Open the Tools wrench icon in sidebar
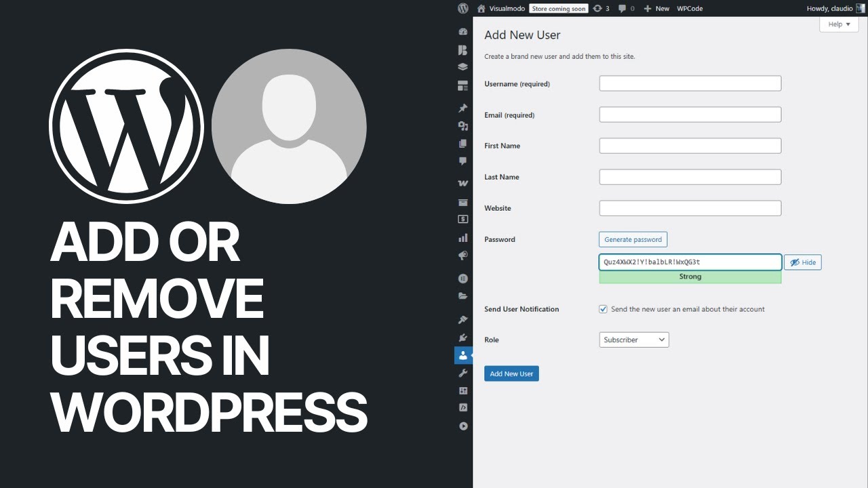The height and width of the screenshot is (488, 868). click(463, 373)
